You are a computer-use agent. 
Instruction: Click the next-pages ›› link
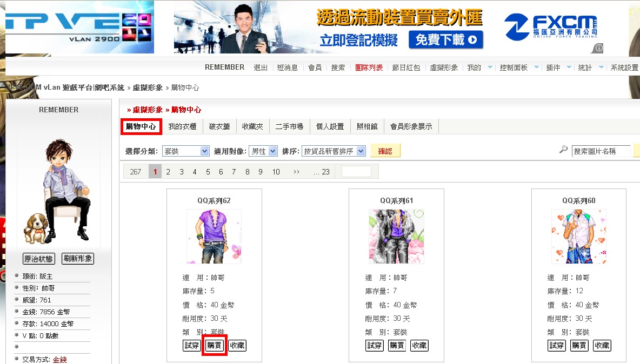[296, 172]
